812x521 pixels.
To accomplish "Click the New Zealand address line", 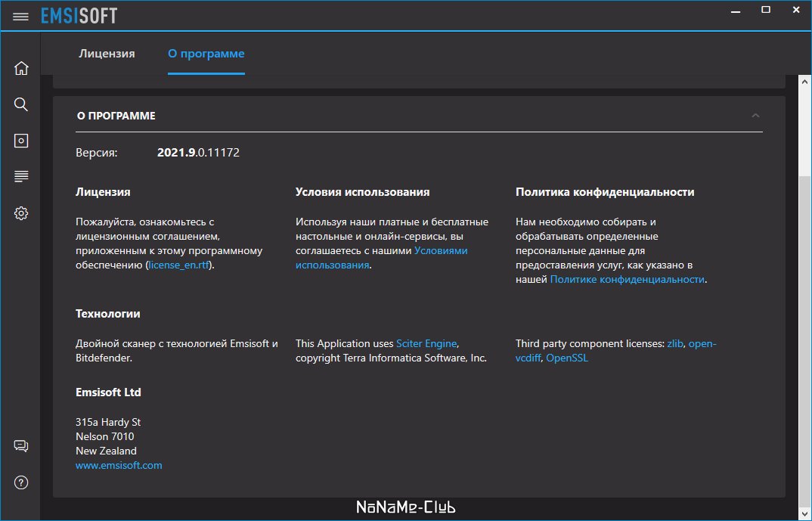I will pyautogui.click(x=106, y=451).
